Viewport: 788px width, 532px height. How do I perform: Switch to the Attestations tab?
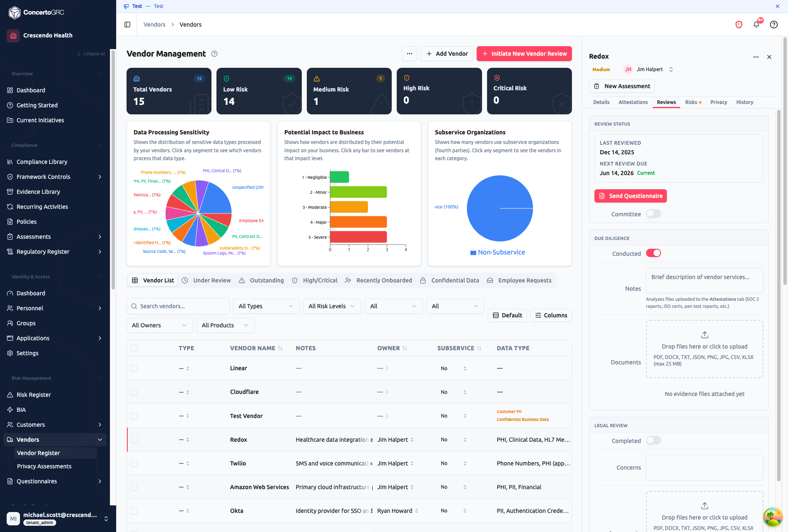[x=633, y=102]
